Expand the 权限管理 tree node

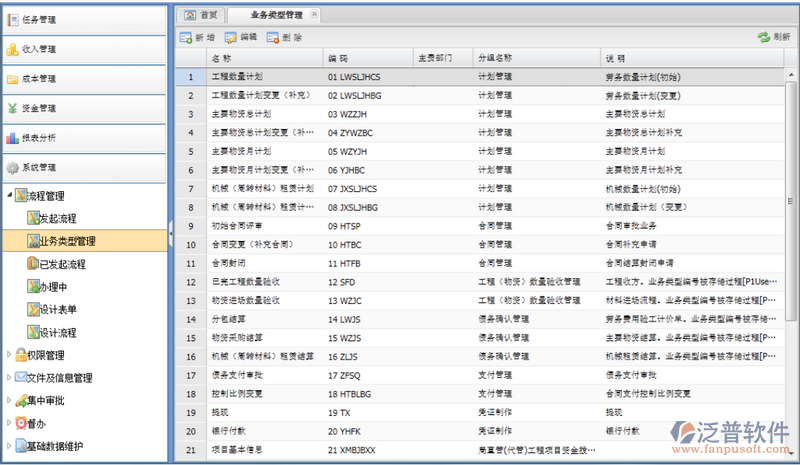click(9, 355)
